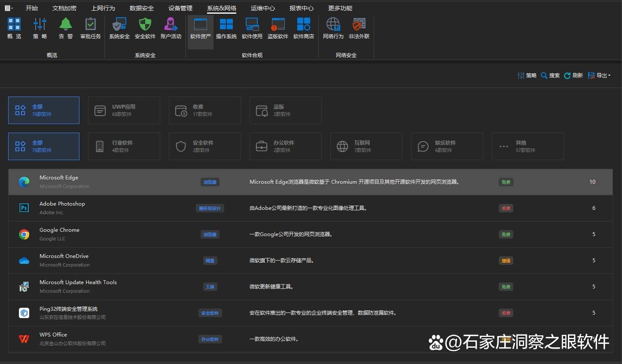622x364 pixels.
Task: Open the 导出 export dropdown
Action: click(599, 76)
